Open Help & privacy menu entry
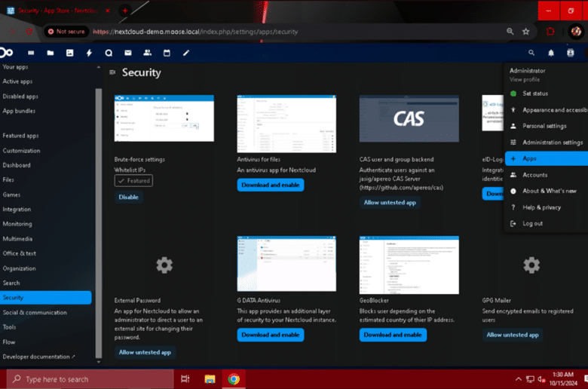The width and height of the screenshot is (588, 389). click(x=547, y=207)
